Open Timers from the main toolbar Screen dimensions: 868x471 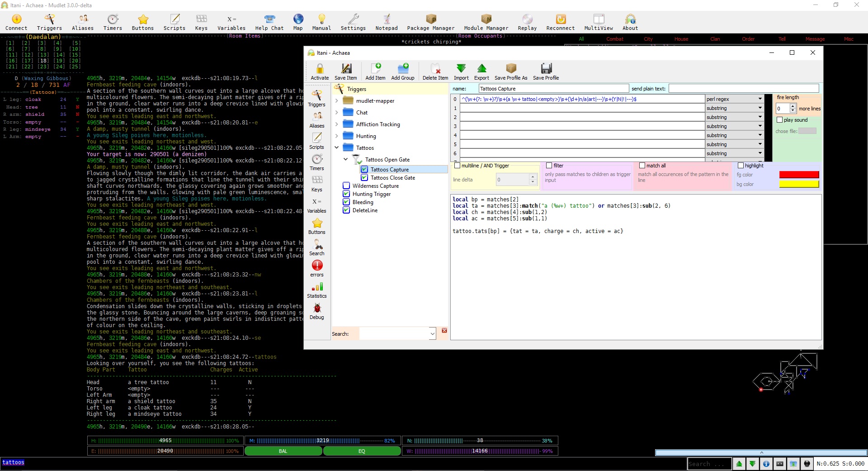pos(113,22)
